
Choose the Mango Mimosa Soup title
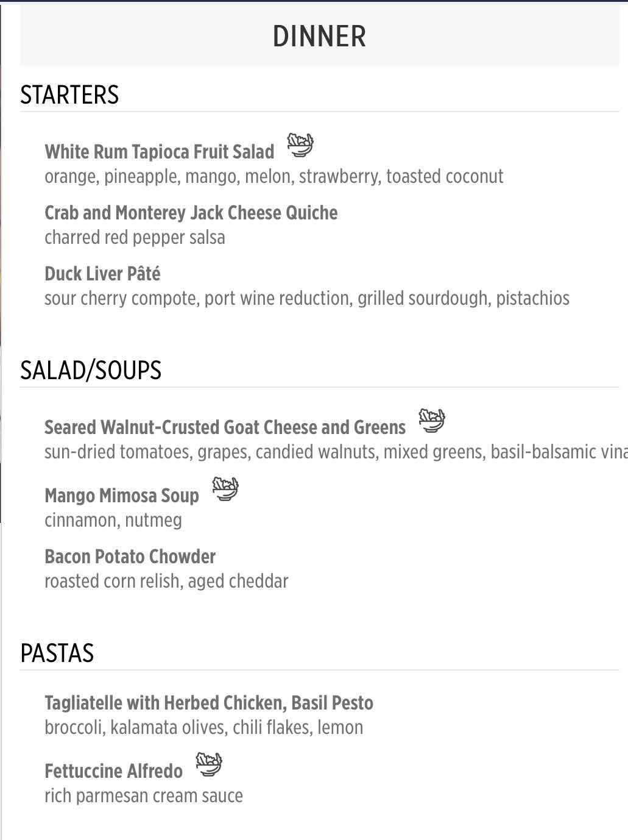click(122, 496)
